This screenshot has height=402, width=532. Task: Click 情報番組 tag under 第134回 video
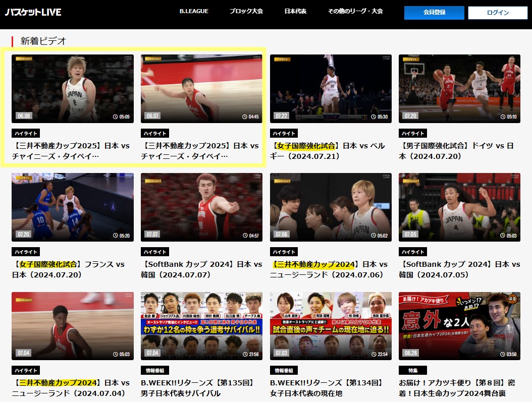tap(284, 371)
